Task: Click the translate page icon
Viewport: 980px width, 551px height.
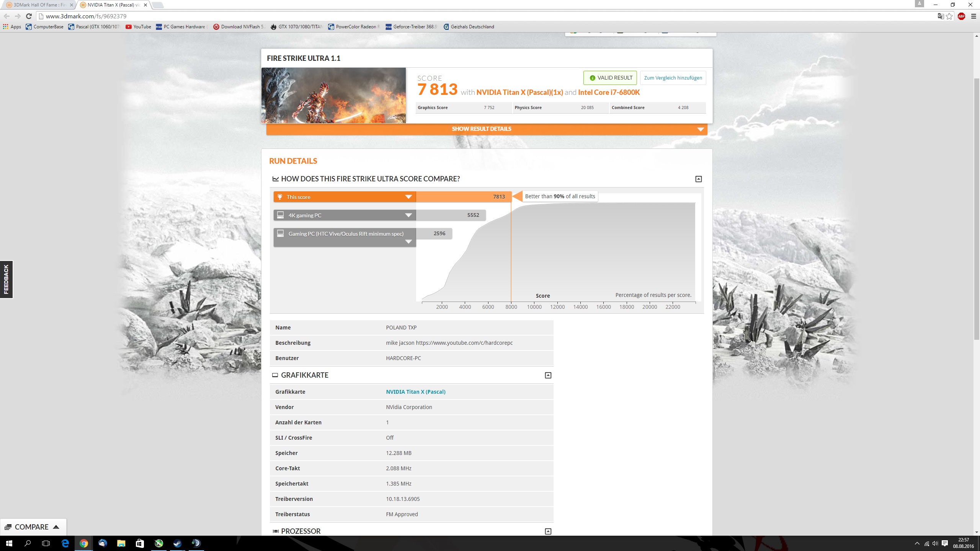Action: point(941,16)
